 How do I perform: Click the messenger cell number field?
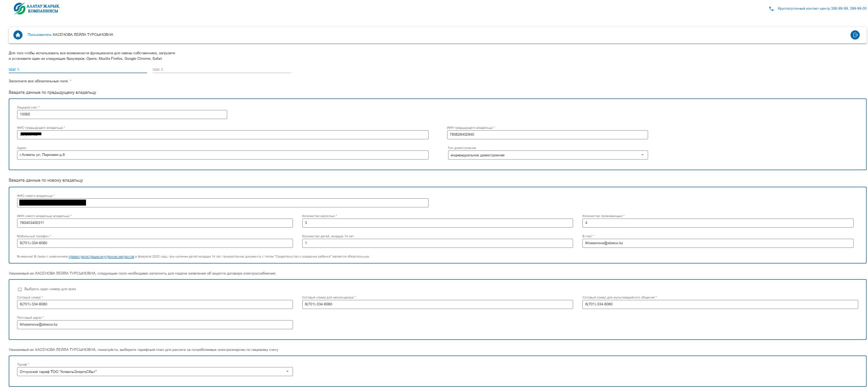click(x=437, y=304)
